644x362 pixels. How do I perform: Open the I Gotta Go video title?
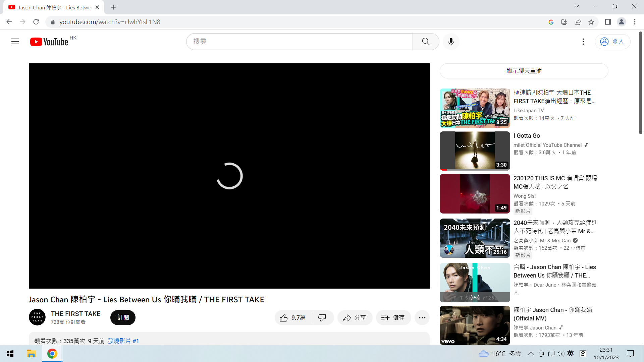click(x=527, y=136)
